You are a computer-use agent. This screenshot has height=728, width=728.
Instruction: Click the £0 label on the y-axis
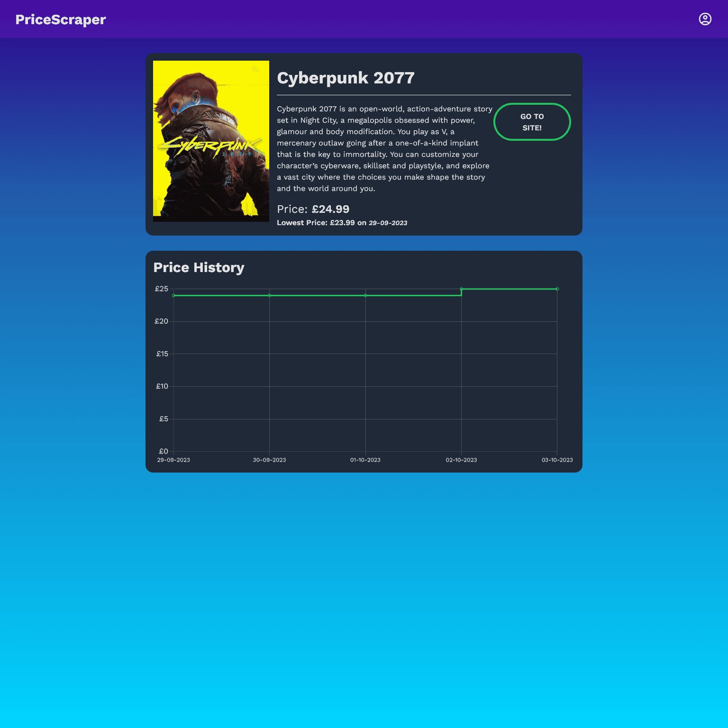click(164, 451)
